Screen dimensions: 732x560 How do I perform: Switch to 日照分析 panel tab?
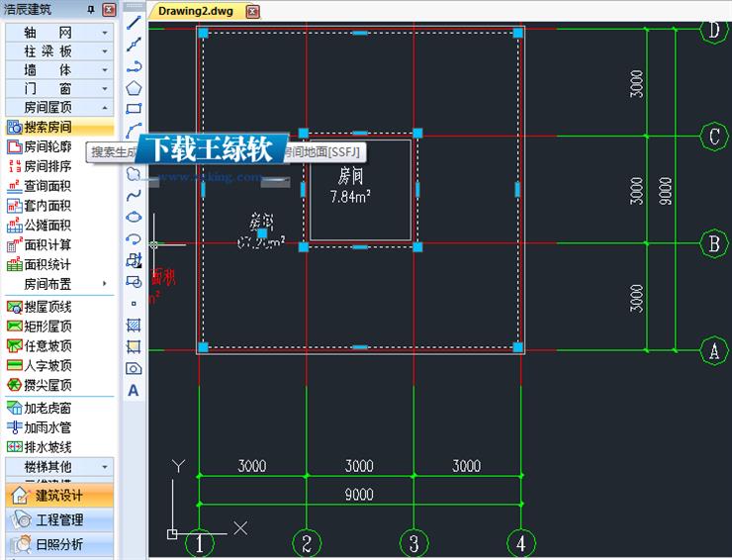[59, 543]
